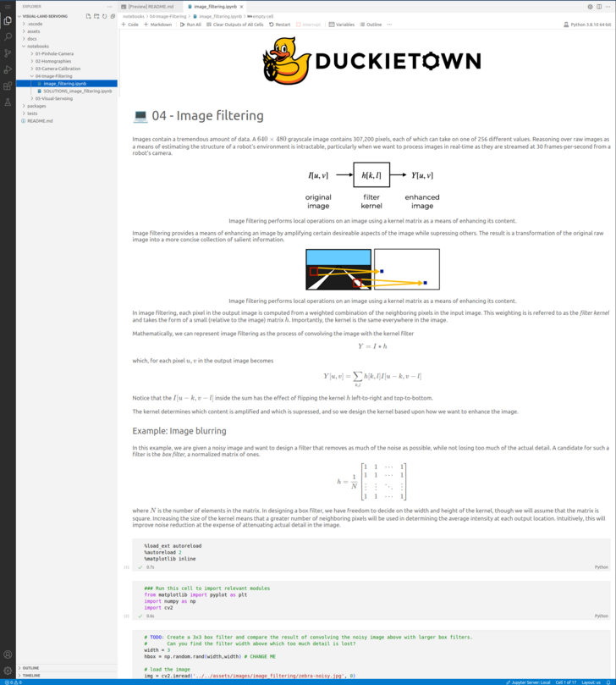
Task: Collapse the notebooks folder
Action: pos(37,46)
